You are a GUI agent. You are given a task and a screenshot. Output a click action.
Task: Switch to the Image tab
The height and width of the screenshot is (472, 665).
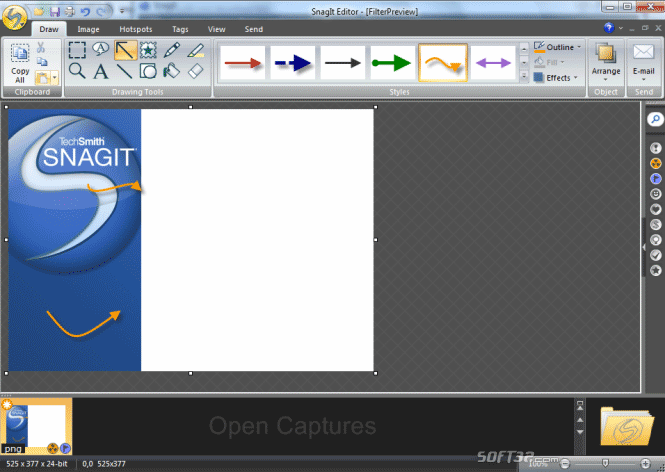(x=88, y=29)
